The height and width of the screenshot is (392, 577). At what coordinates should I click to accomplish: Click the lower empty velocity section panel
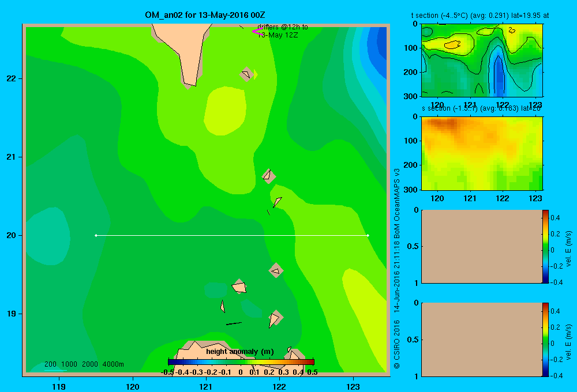pyautogui.click(x=482, y=340)
